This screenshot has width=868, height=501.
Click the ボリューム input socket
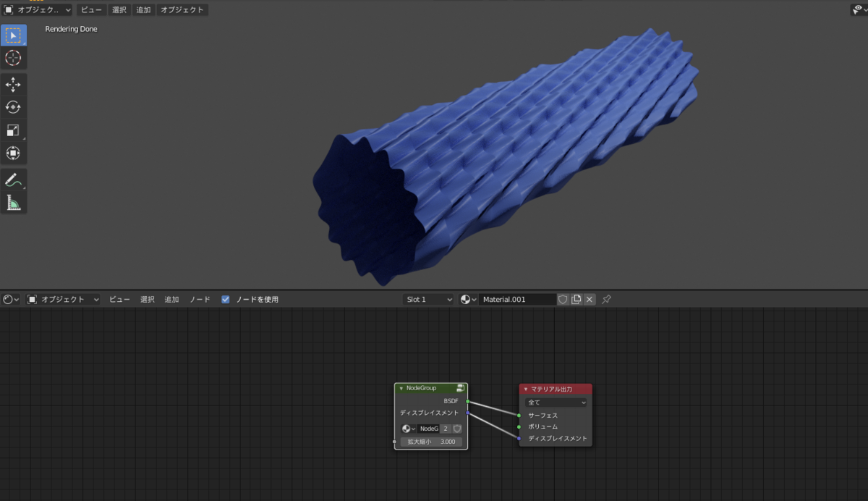coord(519,426)
